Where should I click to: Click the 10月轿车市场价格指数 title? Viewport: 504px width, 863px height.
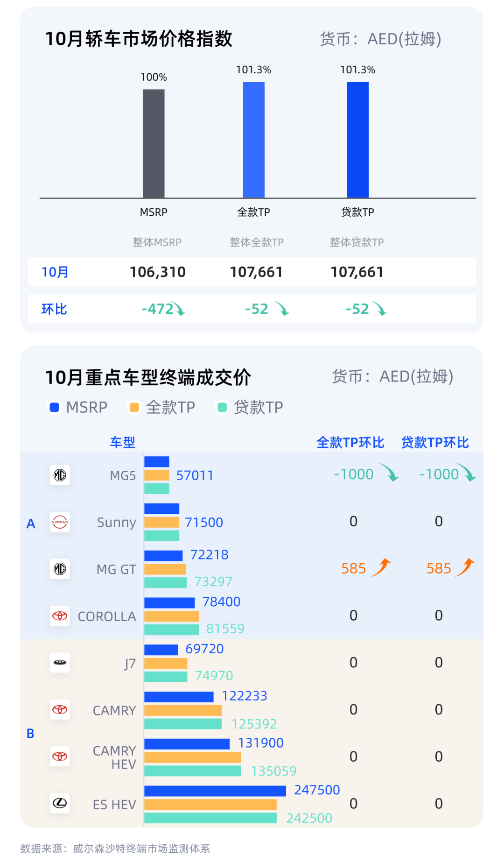[x=139, y=39]
